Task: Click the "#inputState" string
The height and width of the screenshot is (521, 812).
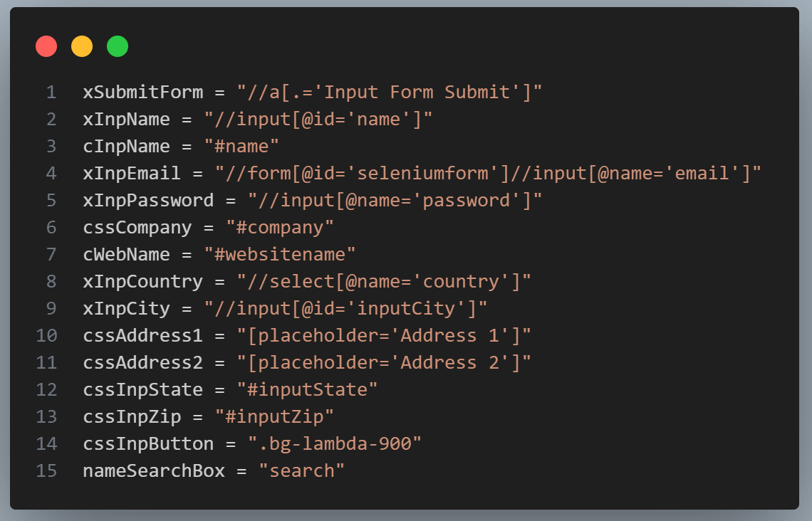Action: (x=307, y=389)
